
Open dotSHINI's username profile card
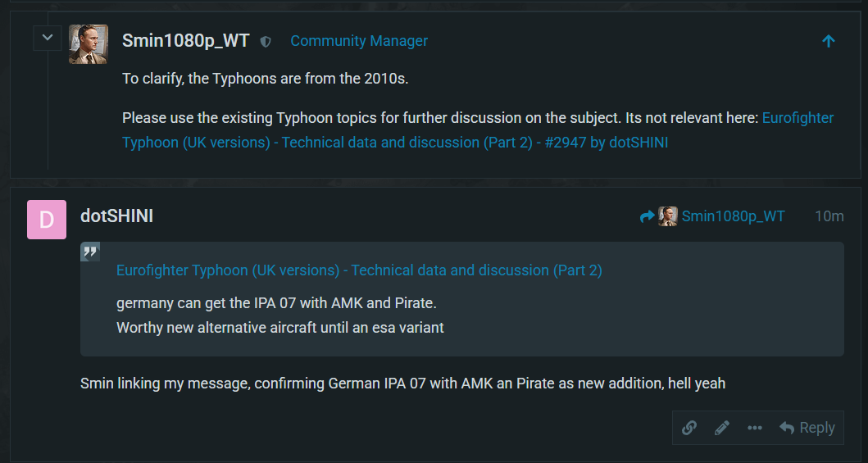coord(116,216)
